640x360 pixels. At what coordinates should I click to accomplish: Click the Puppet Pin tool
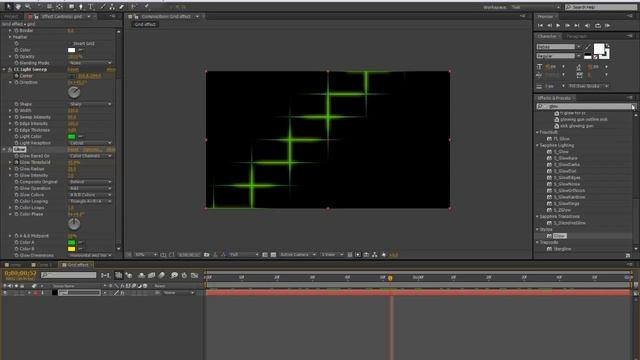point(147,7)
